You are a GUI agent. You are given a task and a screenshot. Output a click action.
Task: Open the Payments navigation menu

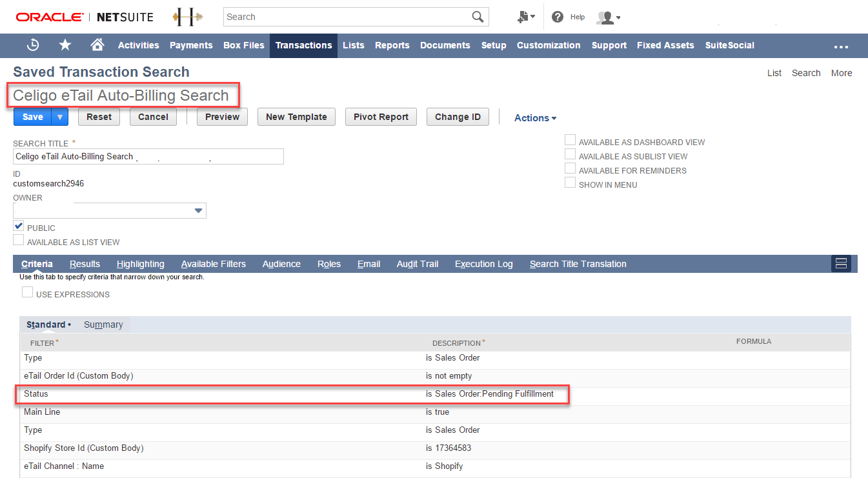tap(191, 45)
